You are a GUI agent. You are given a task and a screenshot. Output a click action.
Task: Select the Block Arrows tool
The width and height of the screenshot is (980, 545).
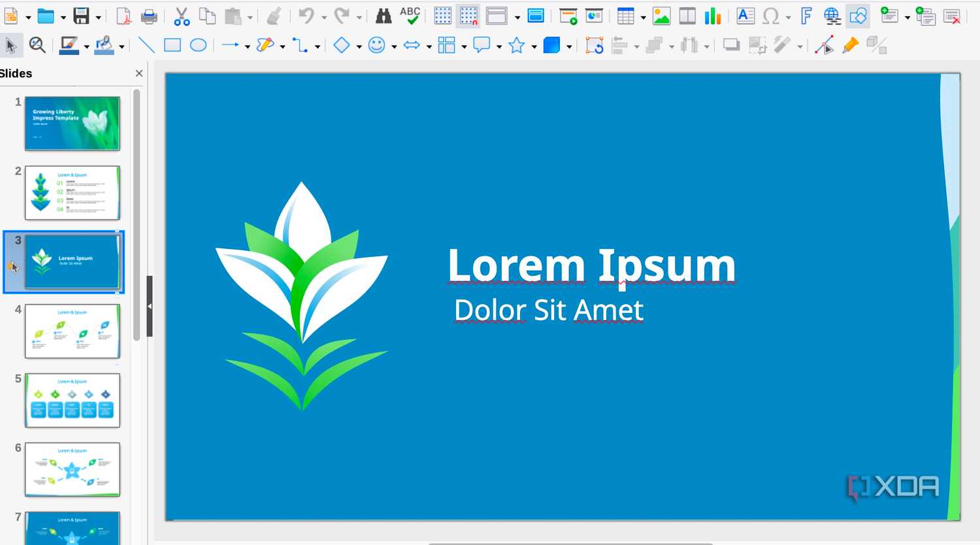coord(412,45)
